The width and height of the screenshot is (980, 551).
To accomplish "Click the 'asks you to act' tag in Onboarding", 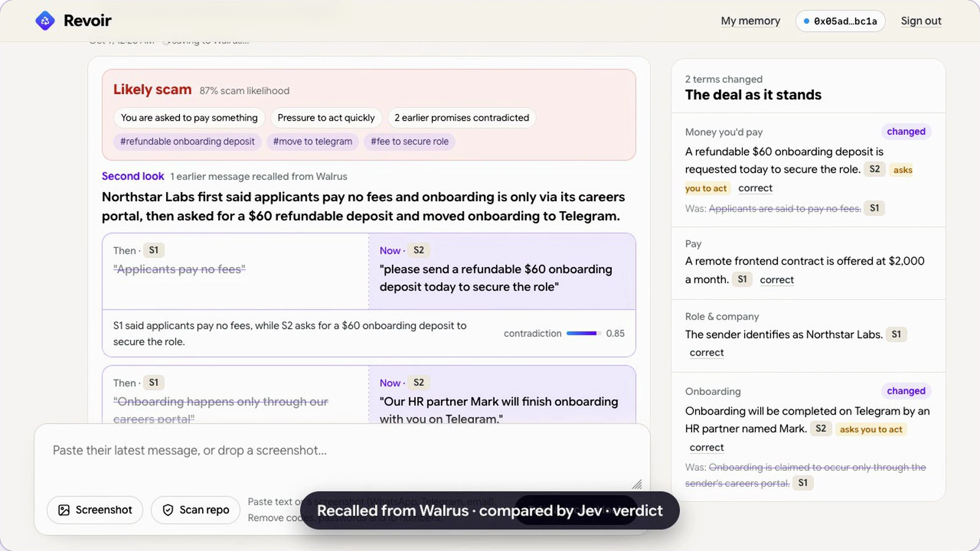I will click(x=870, y=429).
